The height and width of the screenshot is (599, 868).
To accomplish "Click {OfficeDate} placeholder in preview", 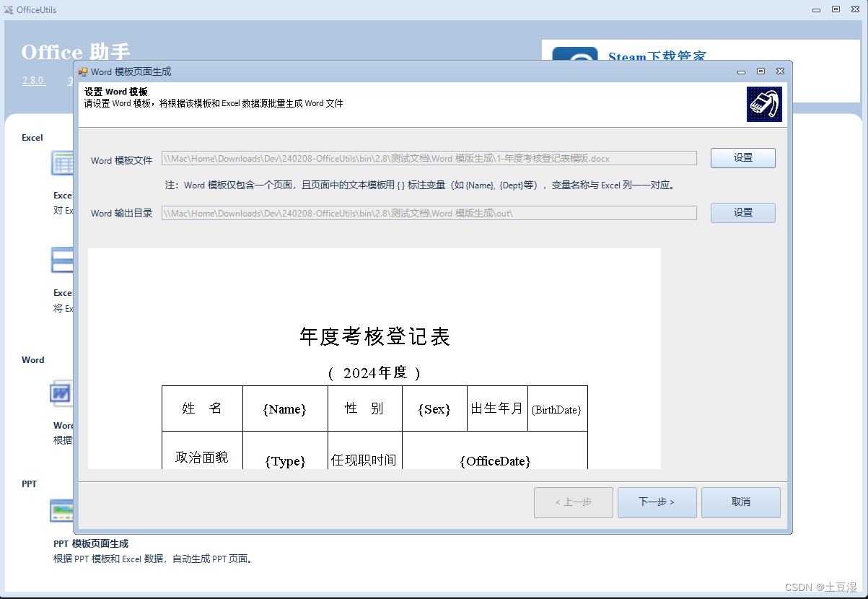I will (x=495, y=460).
